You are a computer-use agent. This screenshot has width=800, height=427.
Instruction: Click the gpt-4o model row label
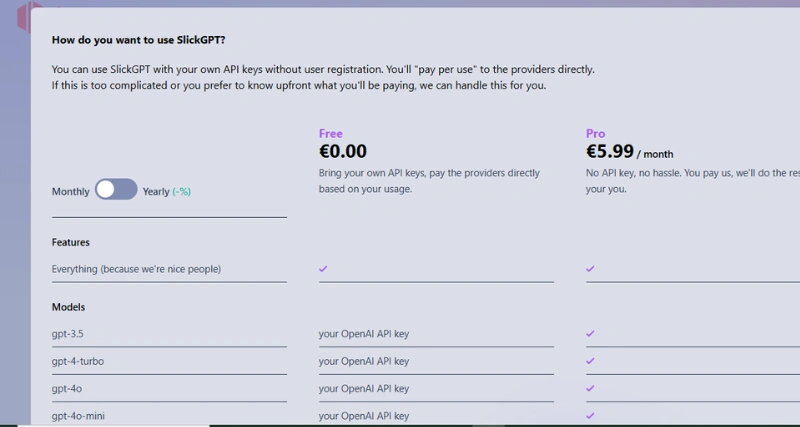(x=66, y=389)
